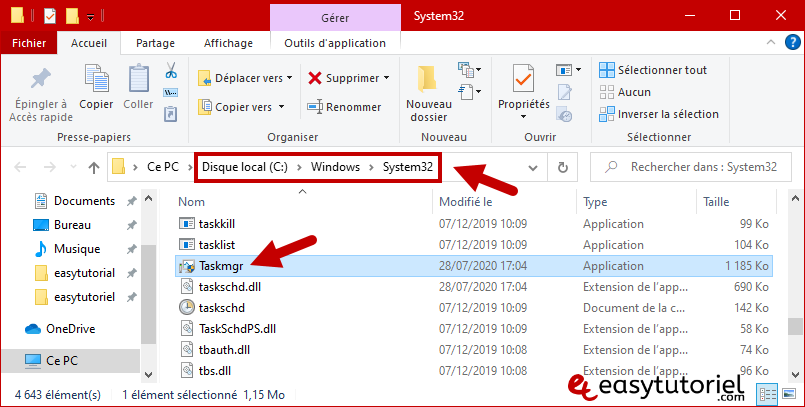
Task: Open the Outils d'application tab
Action: click(x=335, y=43)
